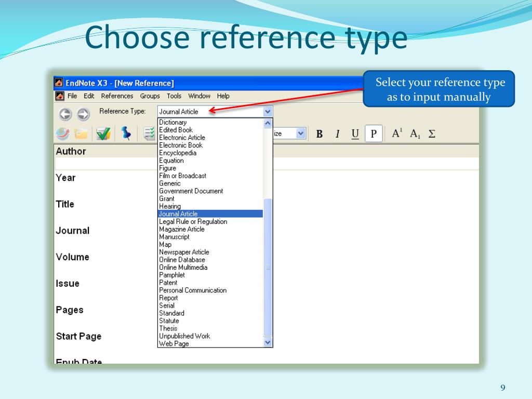Open the Edit menu
Image resolution: width=532 pixels, height=399 pixels.
pyautogui.click(x=89, y=96)
